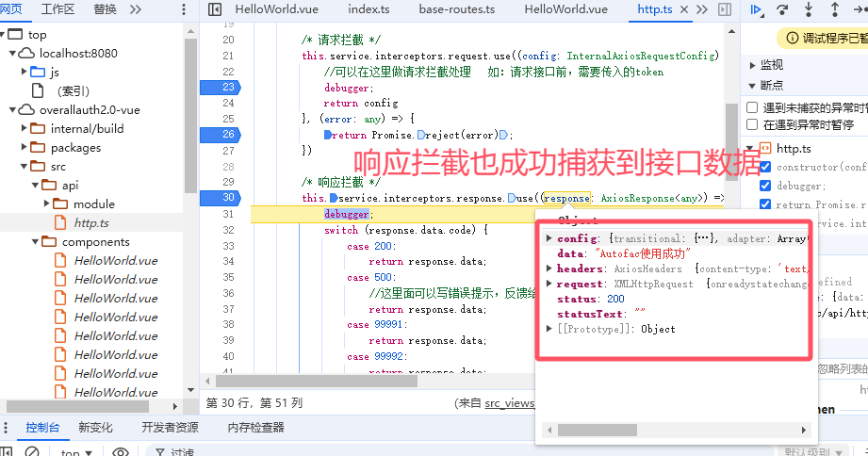Expand the 监视 (Watch) section
Screen dimensions: 868x456
pos(753,65)
